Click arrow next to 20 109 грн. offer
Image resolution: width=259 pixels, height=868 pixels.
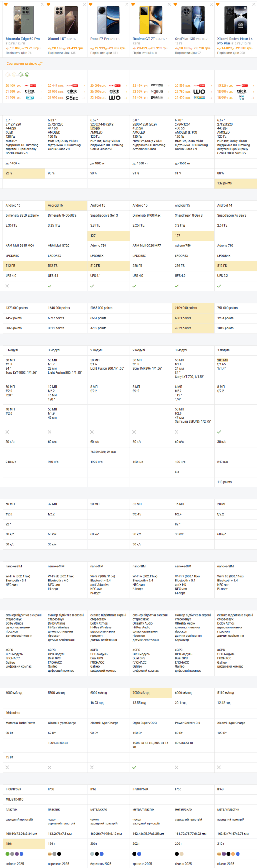(41, 85)
